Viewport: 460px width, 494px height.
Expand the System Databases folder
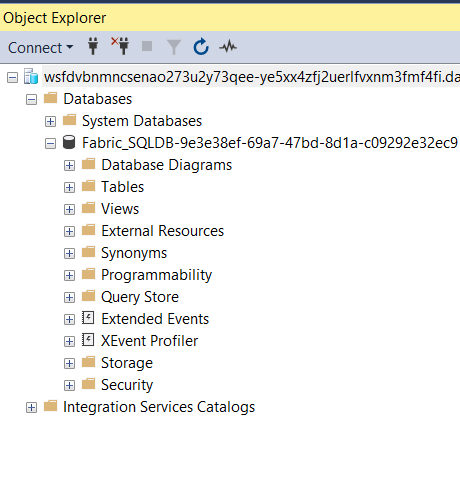(x=50, y=121)
